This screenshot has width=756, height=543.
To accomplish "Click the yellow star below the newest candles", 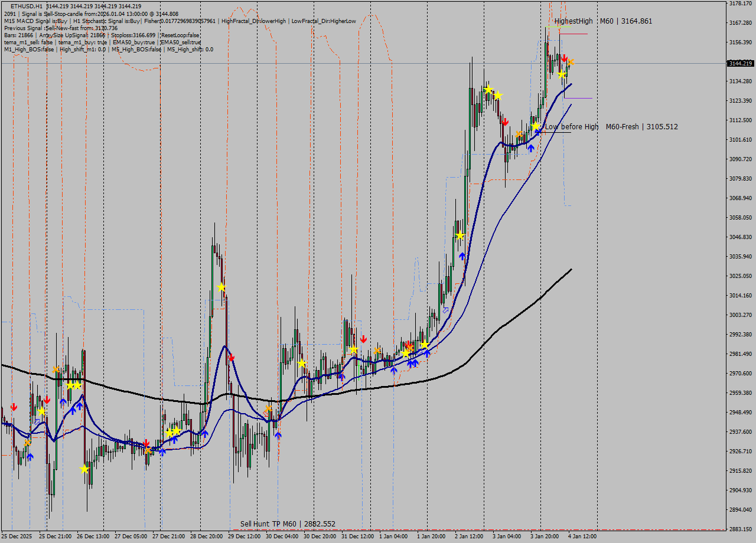I will 562,75.
